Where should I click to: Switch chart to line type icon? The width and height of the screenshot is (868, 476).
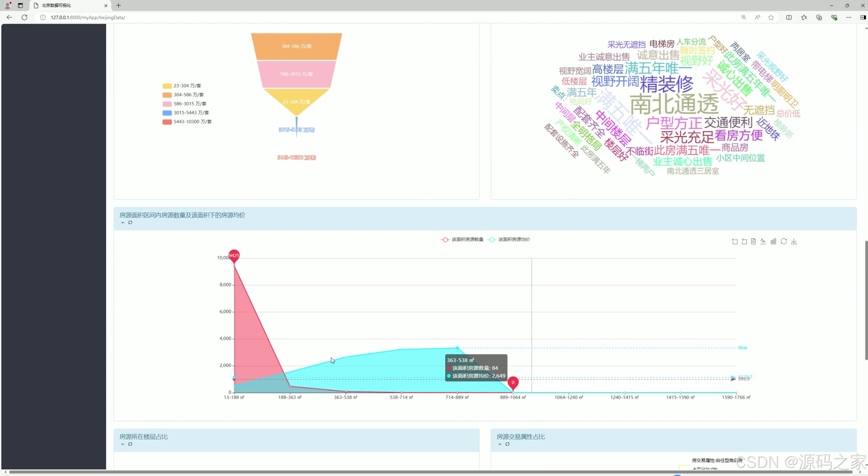click(763, 241)
